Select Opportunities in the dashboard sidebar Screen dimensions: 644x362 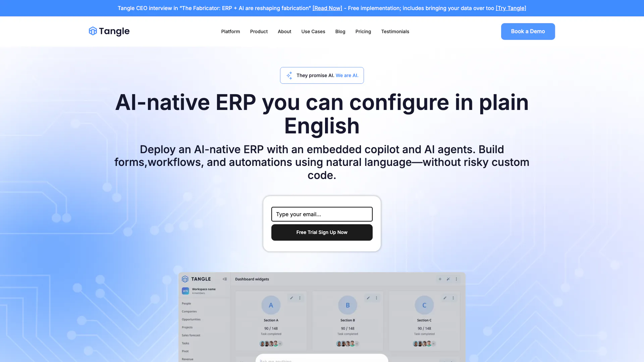tap(191, 319)
